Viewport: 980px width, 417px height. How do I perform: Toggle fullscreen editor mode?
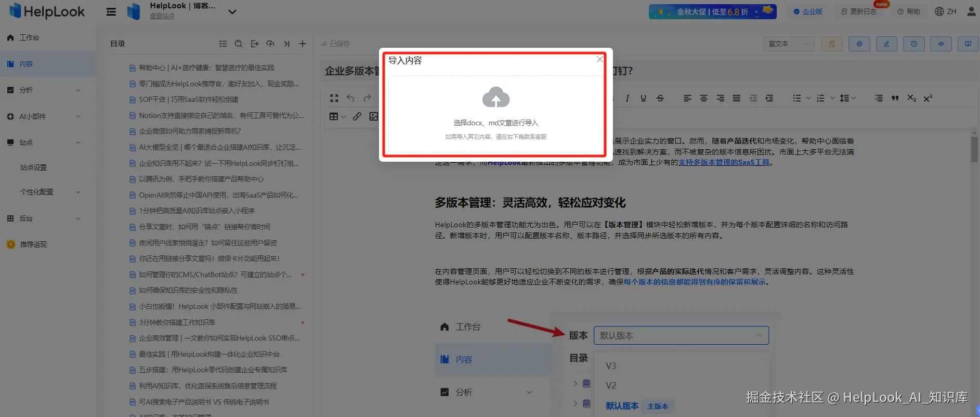334,98
